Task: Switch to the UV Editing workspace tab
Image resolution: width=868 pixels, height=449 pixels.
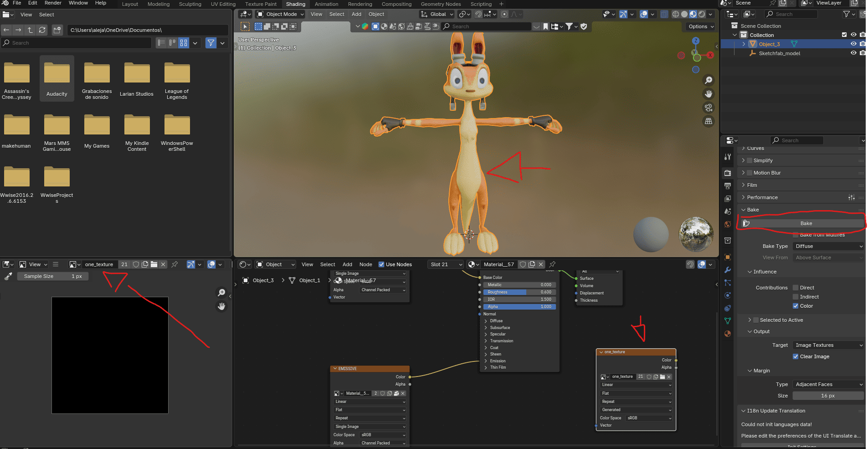Action: [x=223, y=4]
